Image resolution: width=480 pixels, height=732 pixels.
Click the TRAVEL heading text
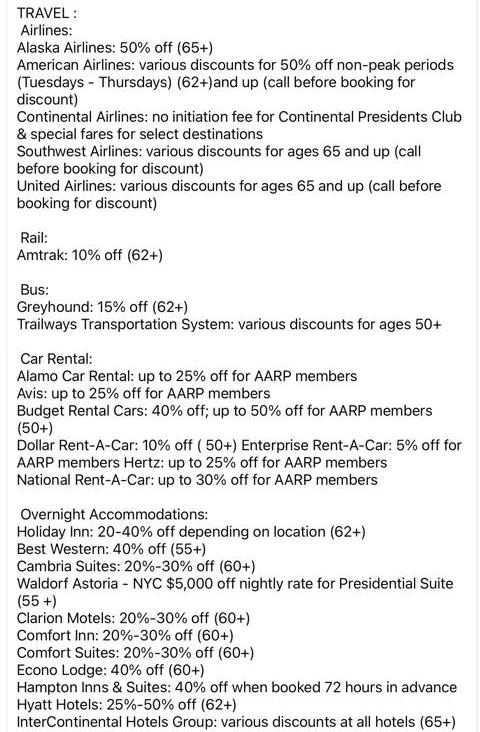click(x=47, y=13)
